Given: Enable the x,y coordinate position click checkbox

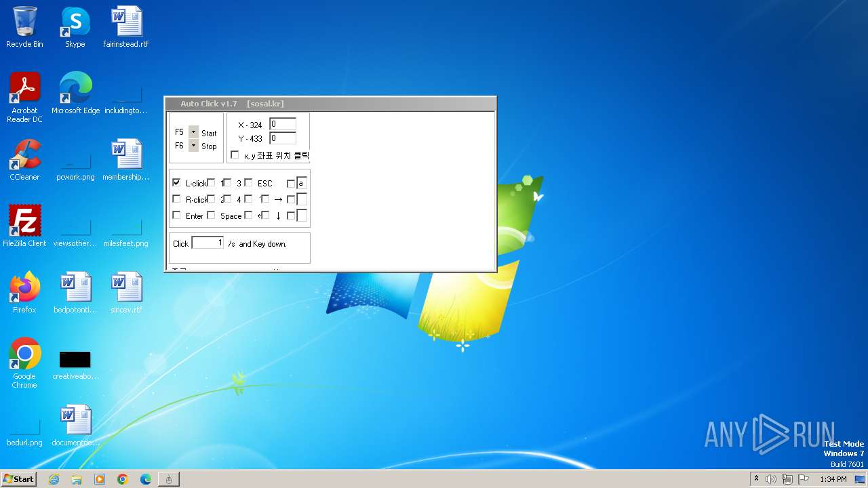Looking at the screenshot, I should click(x=235, y=155).
